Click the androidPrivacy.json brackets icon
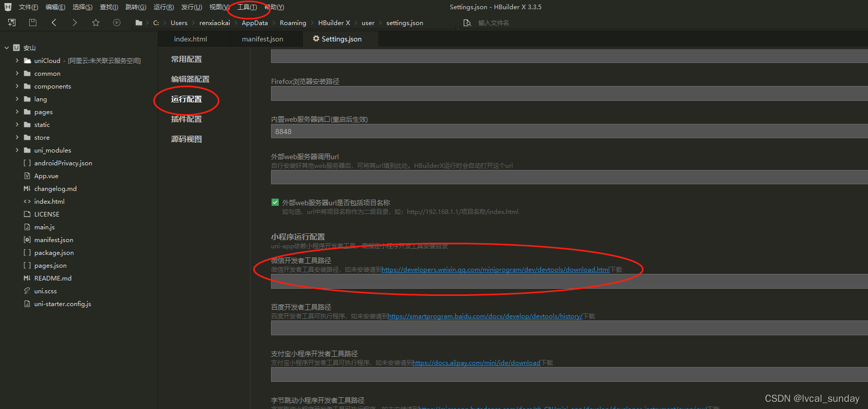The image size is (868, 409). [27, 163]
